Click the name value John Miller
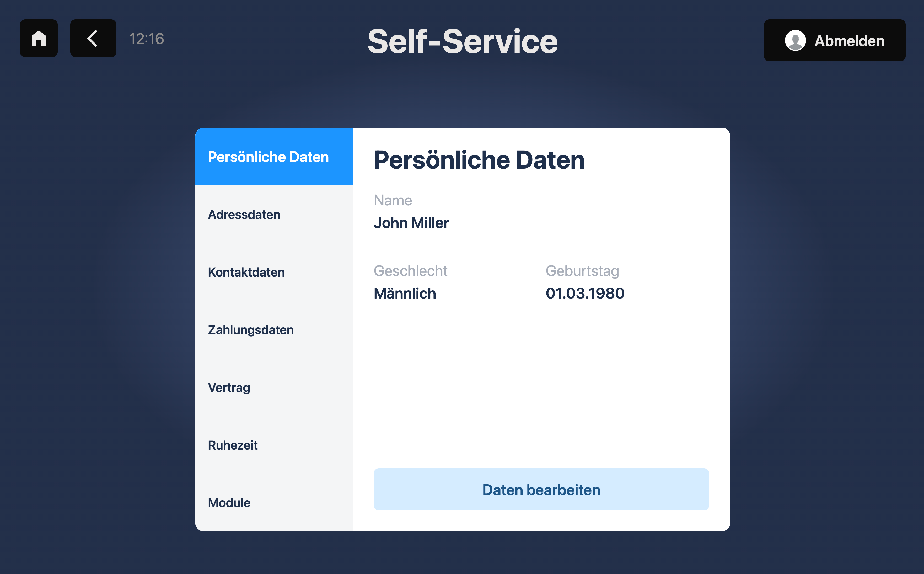The height and width of the screenshot is (574, 924). point(411,223)
